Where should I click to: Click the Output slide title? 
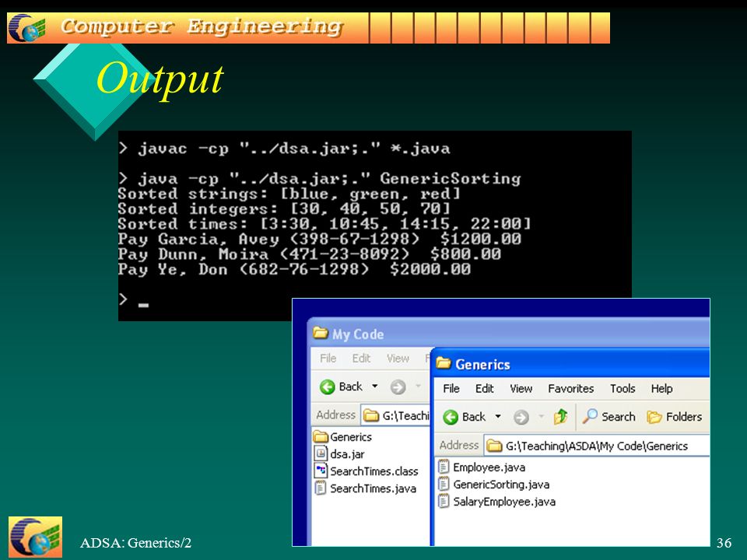coord(160,79)
